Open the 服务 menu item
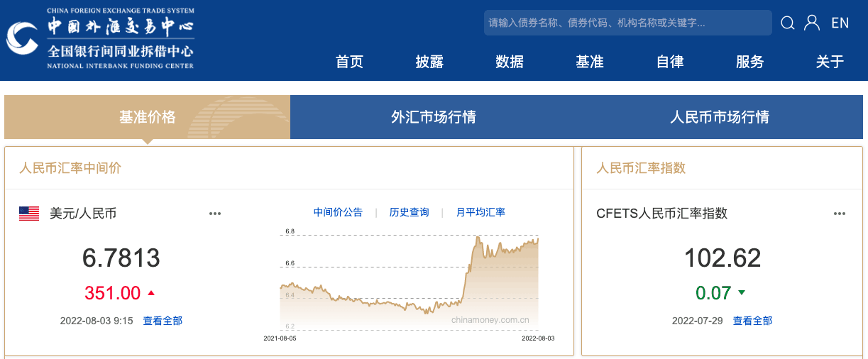 (749, 62)
